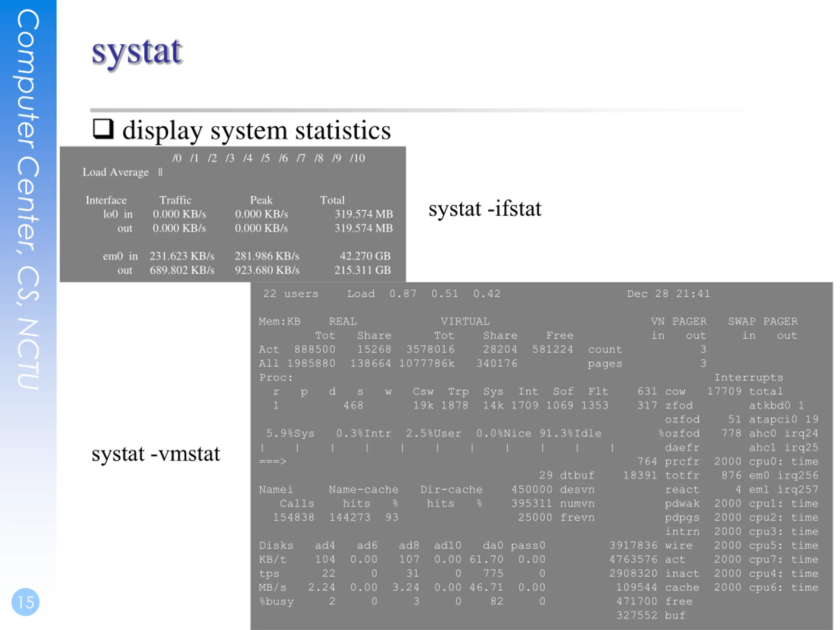Click the em0 in 231.623 KB/s value

click(x=181, y=256)
